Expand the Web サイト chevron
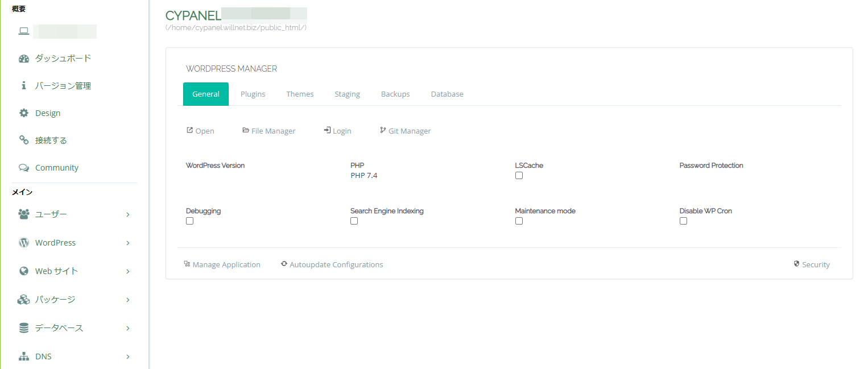 [128, 271]
